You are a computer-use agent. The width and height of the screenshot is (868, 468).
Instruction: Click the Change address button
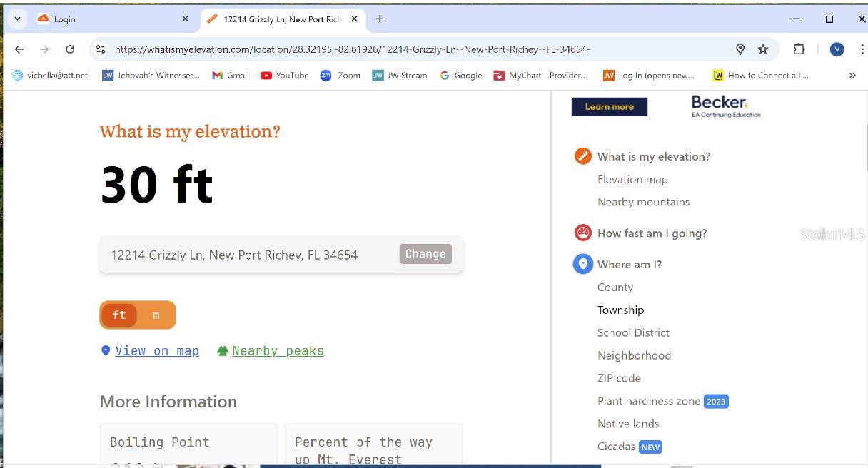(x=425, y=254)
